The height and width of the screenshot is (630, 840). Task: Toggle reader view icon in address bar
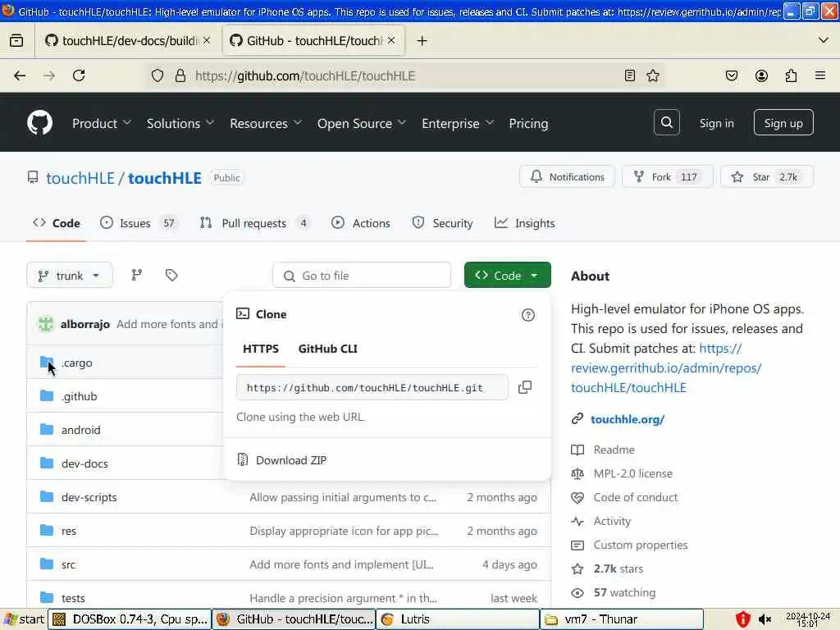[630, 75]
